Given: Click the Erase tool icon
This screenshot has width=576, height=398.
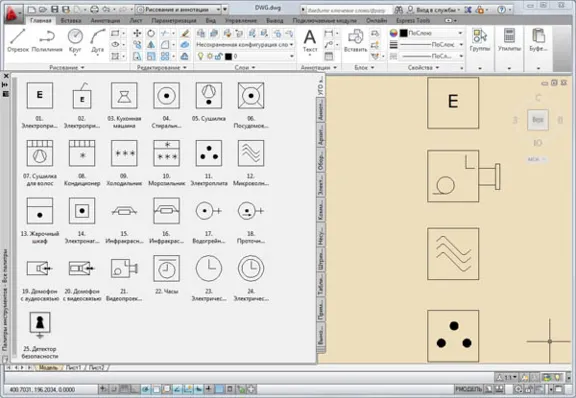Looking at the screenshot, I should [x=185, y=33].
